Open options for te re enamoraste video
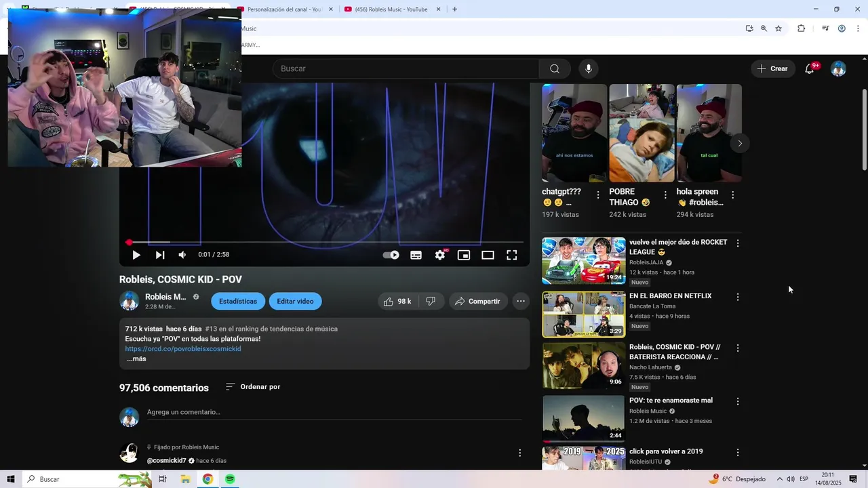The width and height of the screenshot is (868, 488). (738, 402)
